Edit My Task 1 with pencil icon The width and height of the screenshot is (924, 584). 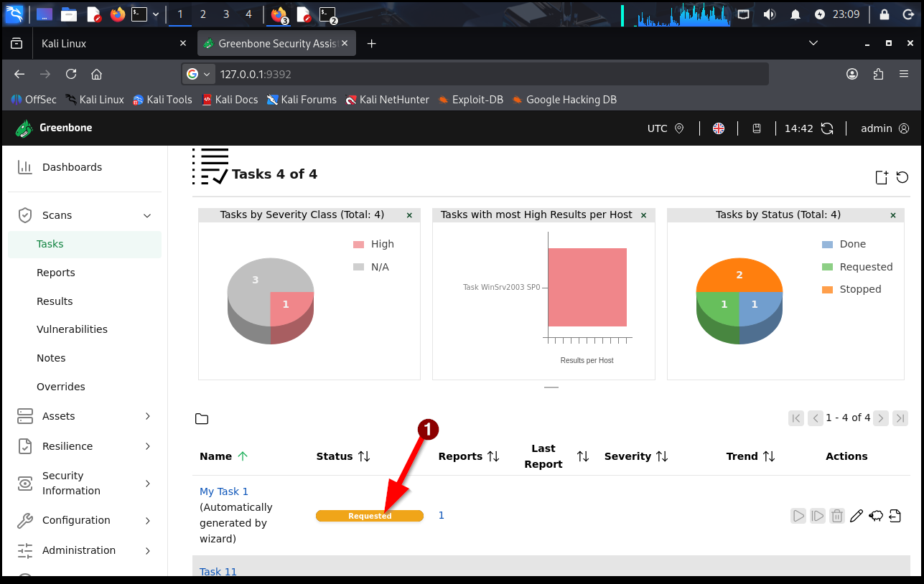point(856,516)
